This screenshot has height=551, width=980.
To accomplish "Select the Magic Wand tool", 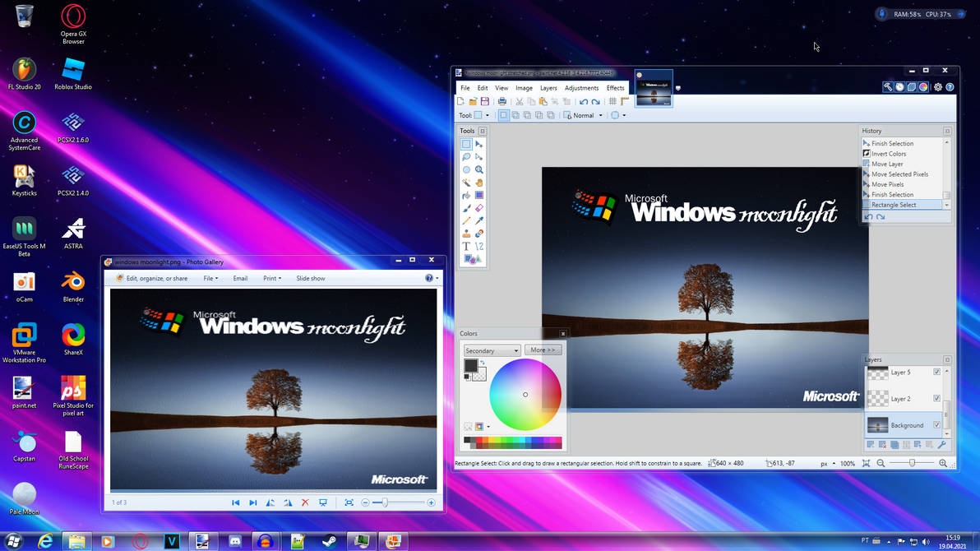I will (466, 181).
